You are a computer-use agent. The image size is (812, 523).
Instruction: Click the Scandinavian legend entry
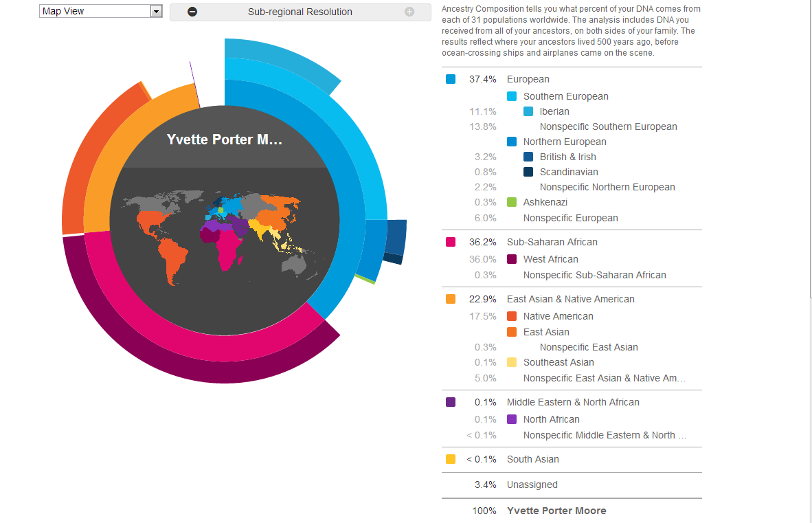click(x=569, y=172)
